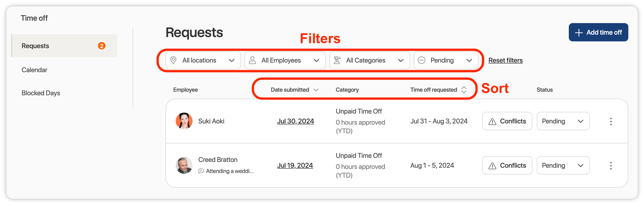This screenshot has height=205, width=644.
Task: Click the Reset filters link
Action: click(x=505, y=60)
